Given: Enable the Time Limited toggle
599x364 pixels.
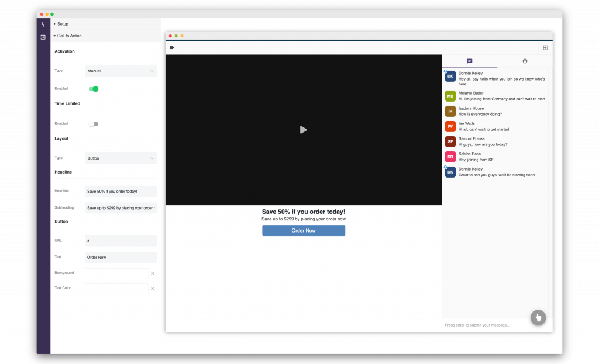Looking at the screenshot, I should coord(94,124).
